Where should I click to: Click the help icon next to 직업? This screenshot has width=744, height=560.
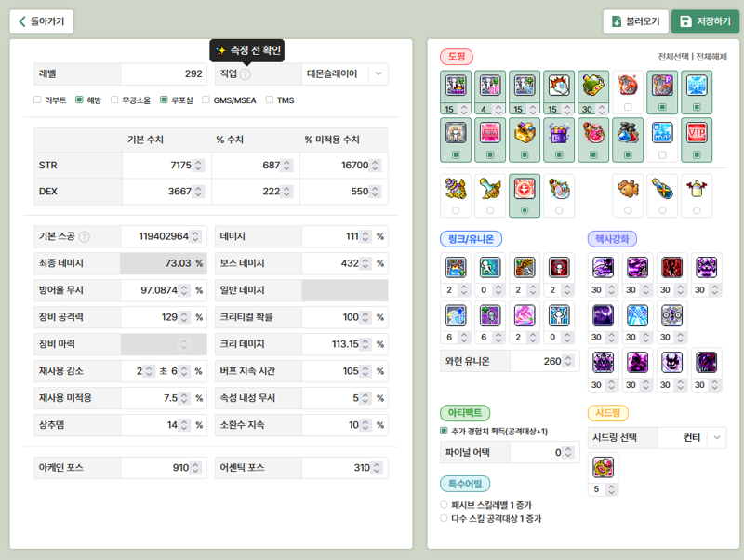point(246,74)
